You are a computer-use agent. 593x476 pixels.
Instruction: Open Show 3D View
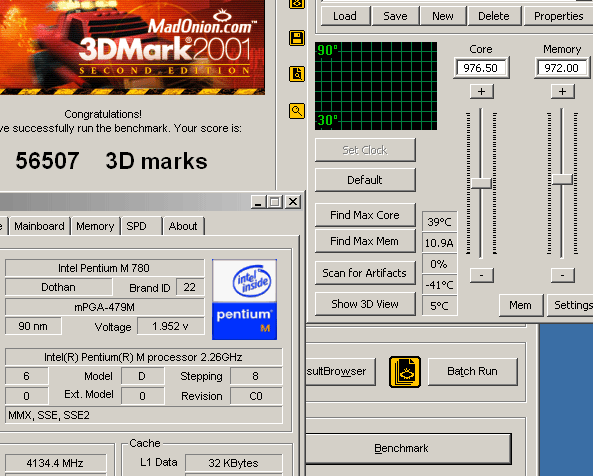coord(365,304)
